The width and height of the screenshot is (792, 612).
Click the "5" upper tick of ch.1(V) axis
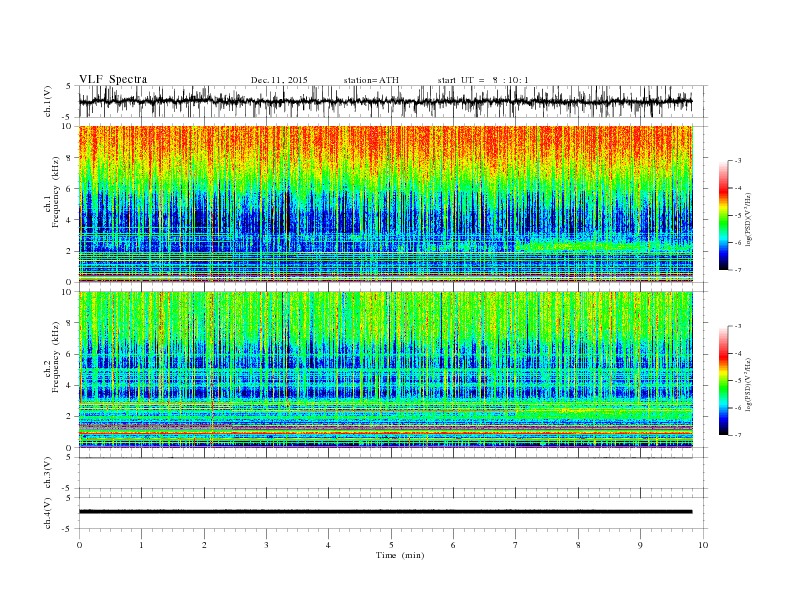68,86
